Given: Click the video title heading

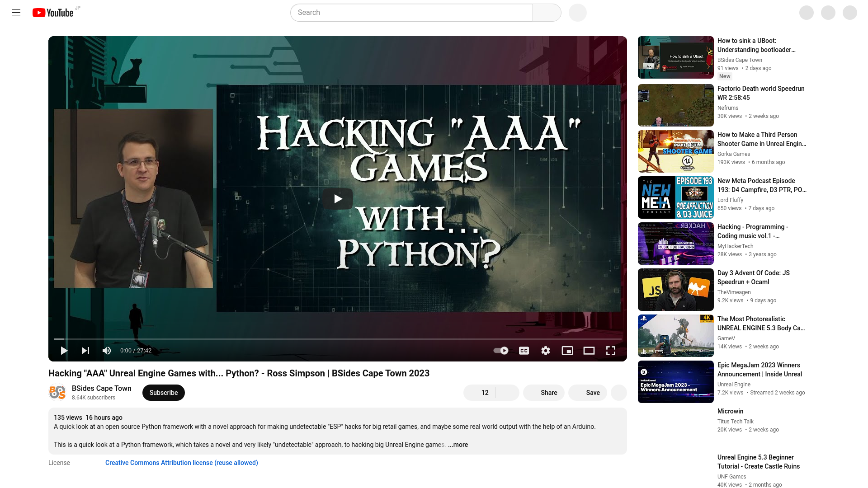Looking at the screenshot, I should click(x=239, y=373).
